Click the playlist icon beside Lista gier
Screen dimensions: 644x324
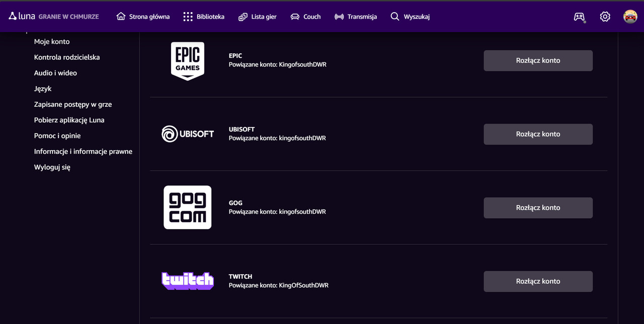243,17
